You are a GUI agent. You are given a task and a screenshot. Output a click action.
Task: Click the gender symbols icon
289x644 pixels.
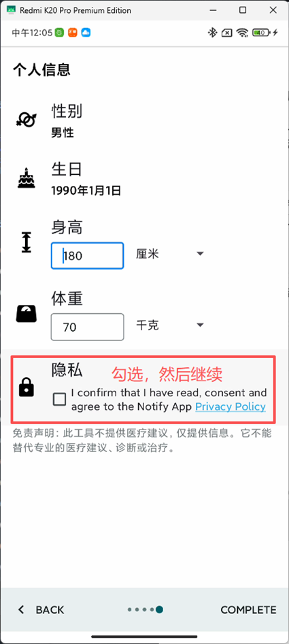pyautogui.click(x=27, y=119)
